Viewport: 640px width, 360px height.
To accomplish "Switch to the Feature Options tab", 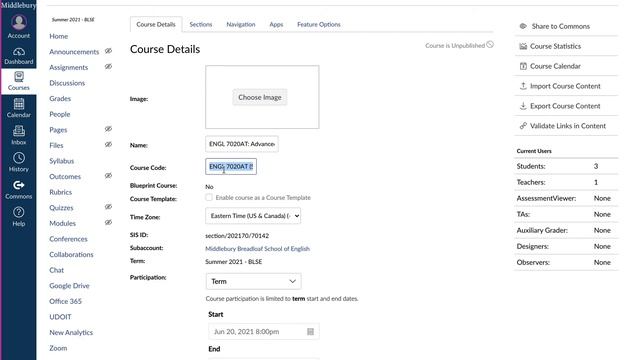I will click(x=319, y=24).
